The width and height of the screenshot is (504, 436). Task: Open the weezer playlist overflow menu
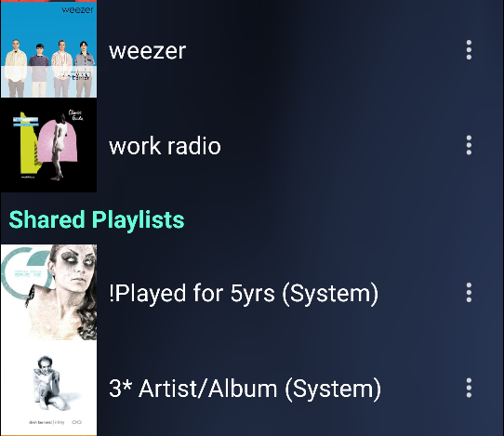coord(469,50)
